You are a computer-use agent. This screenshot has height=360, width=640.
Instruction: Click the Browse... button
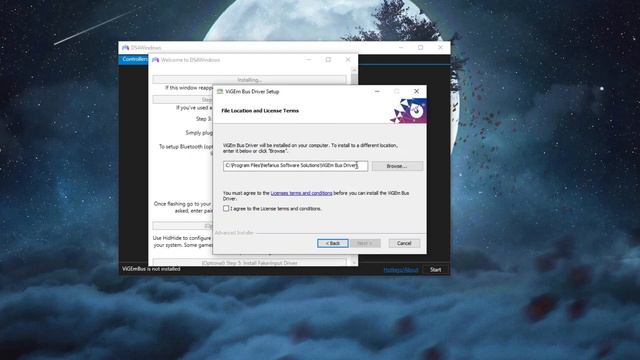click(x=397, y=166)
